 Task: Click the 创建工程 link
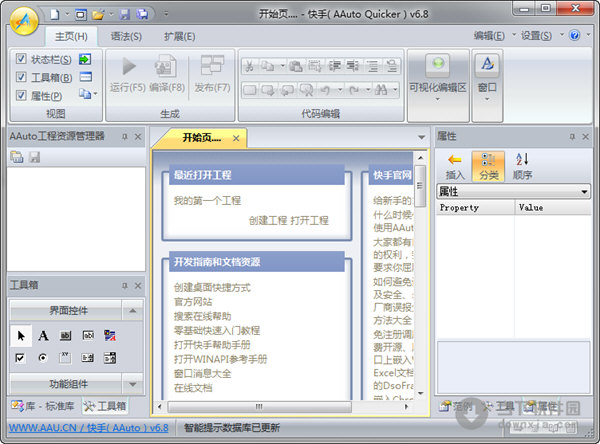pos(268,220)
